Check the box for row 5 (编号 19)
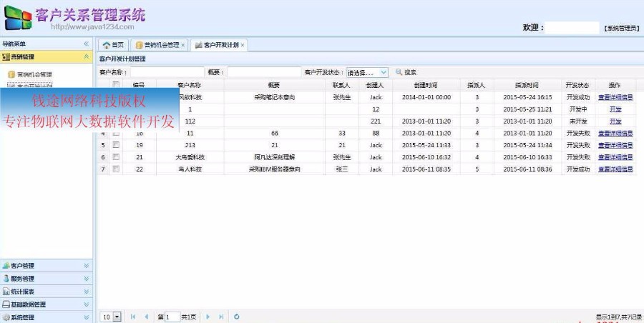The width and height of the screenshot is (644, 323). pyautogui.click(x=116, y=145)
